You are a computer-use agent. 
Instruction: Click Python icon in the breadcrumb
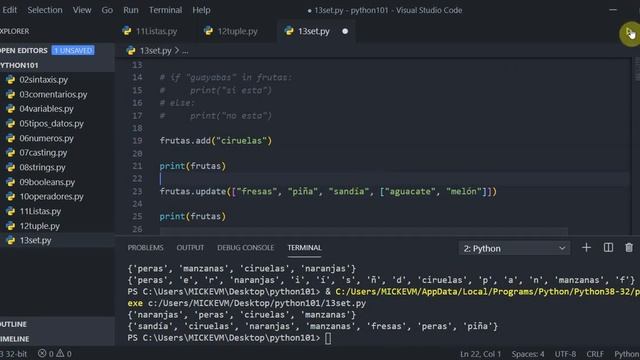[x=131, y=51]
